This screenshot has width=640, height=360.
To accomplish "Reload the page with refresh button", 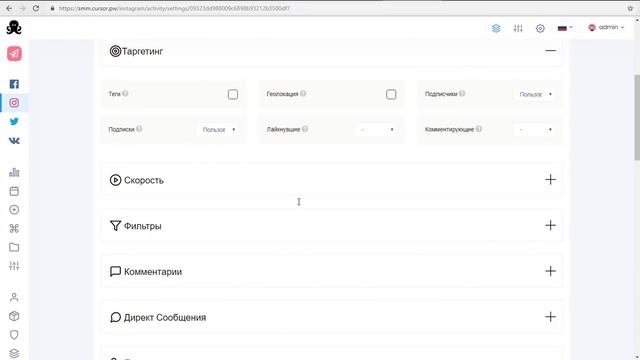I will tap(36, 8).
